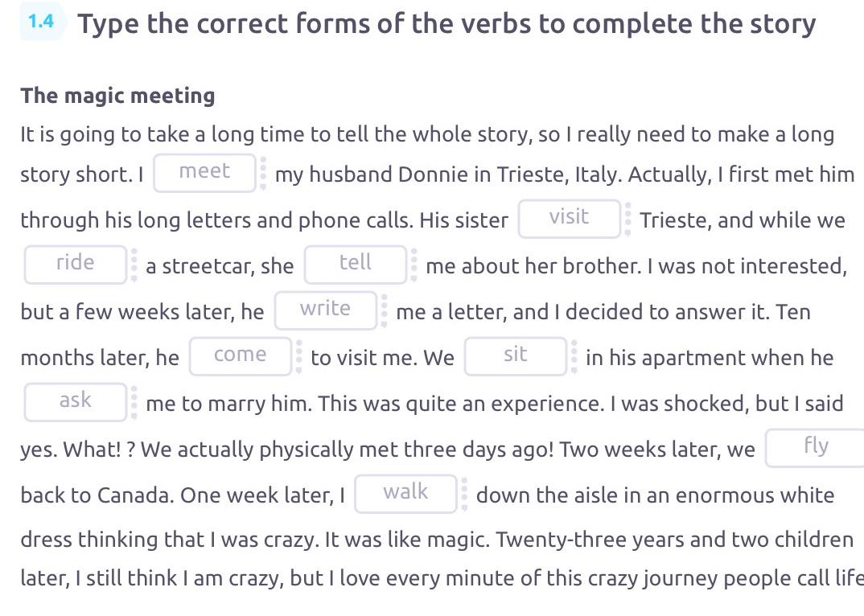Click inside the "visit" verb blank
The height and width of the screenshot is (616, 864).
tap(570, 217)
